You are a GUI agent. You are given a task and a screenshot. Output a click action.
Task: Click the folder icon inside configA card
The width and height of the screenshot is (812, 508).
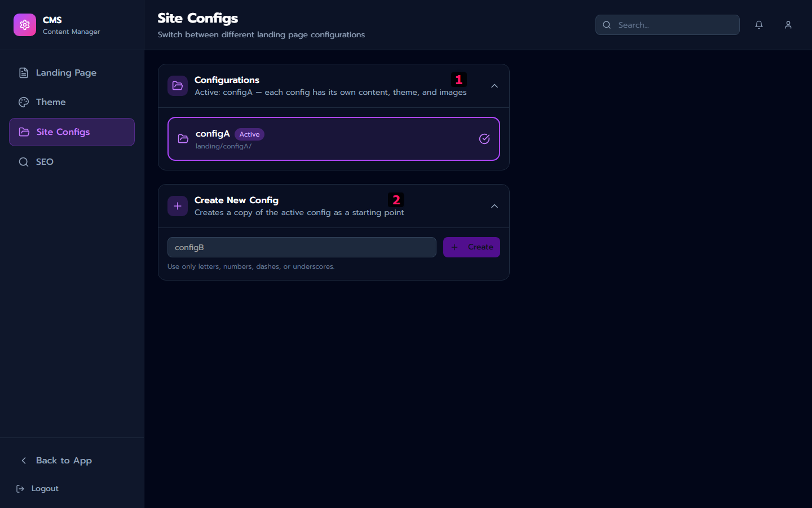pyautogui.click(x=183, y=139)
